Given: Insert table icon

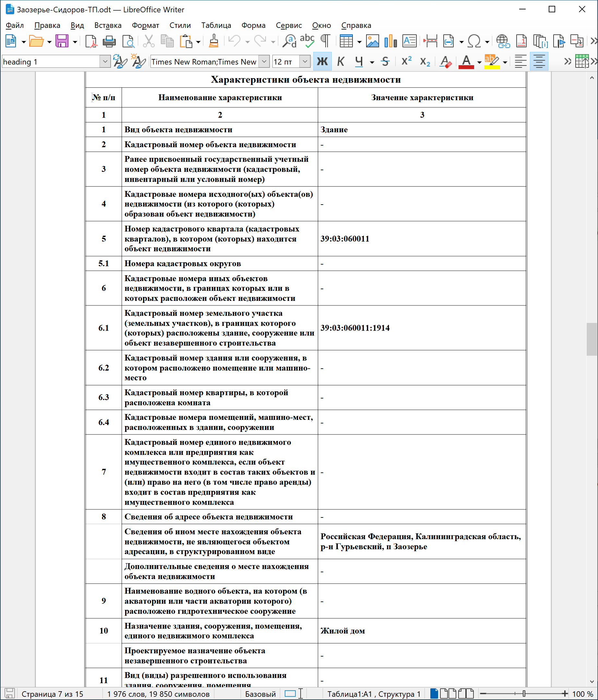Looking at the screenshot, I should click(346, 41).
